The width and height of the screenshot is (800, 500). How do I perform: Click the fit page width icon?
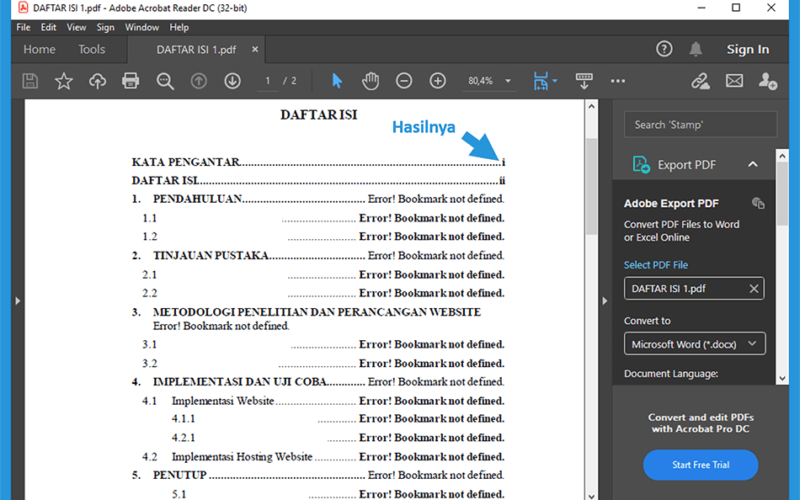click(540, 81)
